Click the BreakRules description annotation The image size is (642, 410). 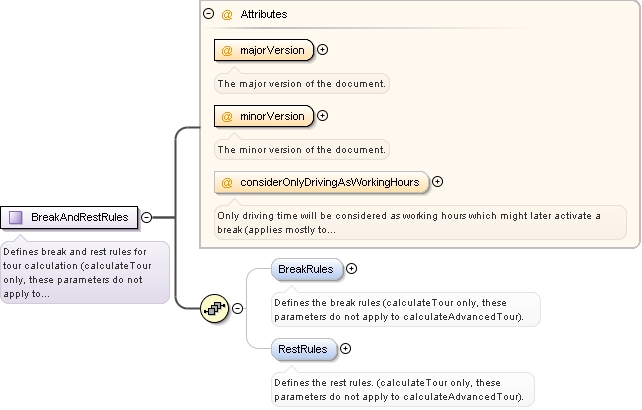tap(406, 310)
